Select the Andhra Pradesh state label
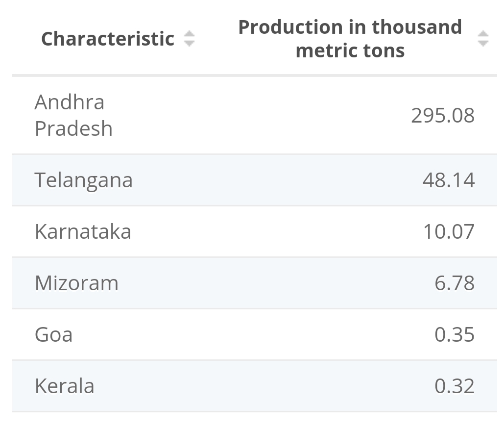The height and width of the screenshot is (430, 504). pyautogui.click(x=73, y=115)
